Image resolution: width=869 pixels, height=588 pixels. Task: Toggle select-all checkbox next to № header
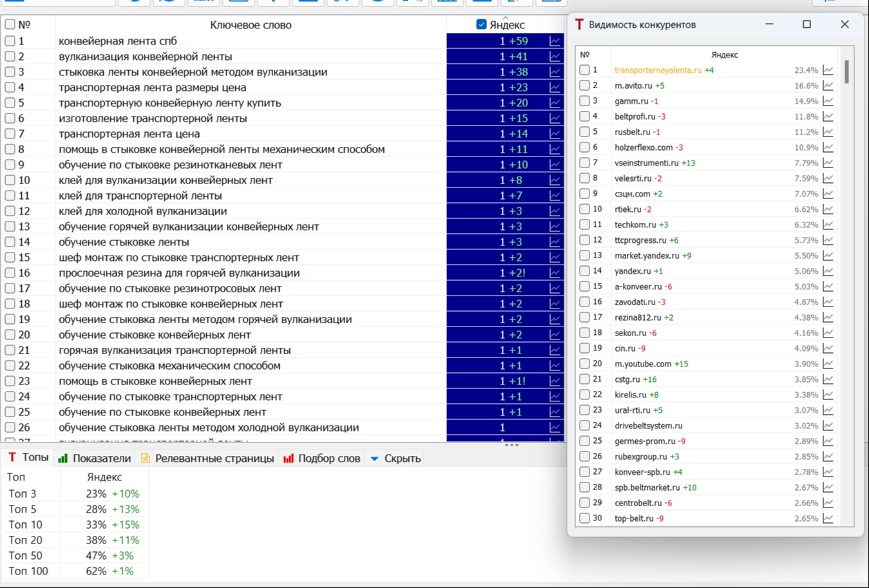click(10, 24)
